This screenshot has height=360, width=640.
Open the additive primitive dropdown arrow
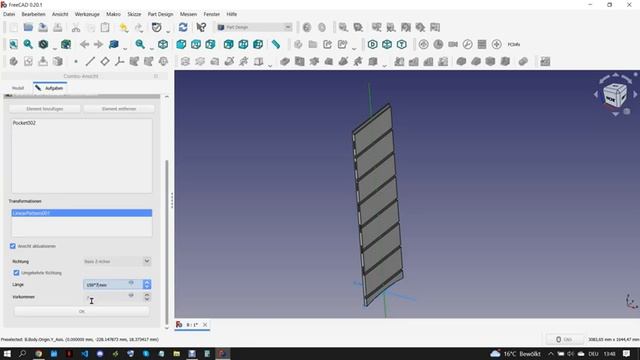click(x=270, y=65)
